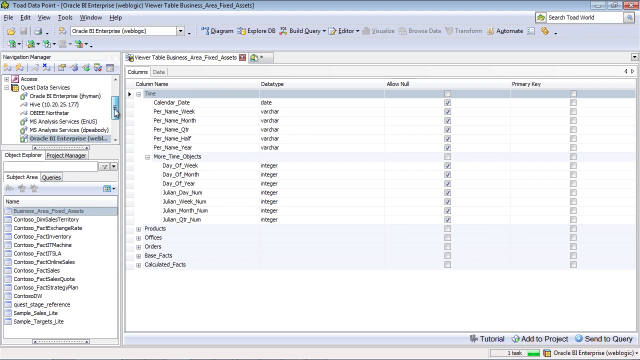Expand the Offices node
This screenshot has width=640, height=360.
coord(138,238)
